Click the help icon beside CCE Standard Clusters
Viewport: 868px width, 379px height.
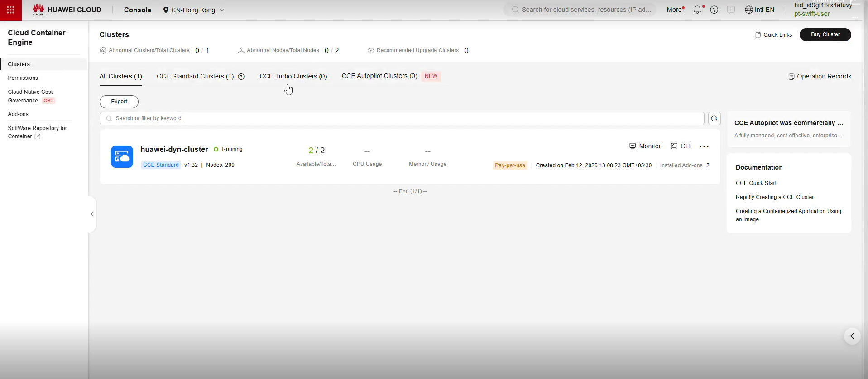coord(241,77)
